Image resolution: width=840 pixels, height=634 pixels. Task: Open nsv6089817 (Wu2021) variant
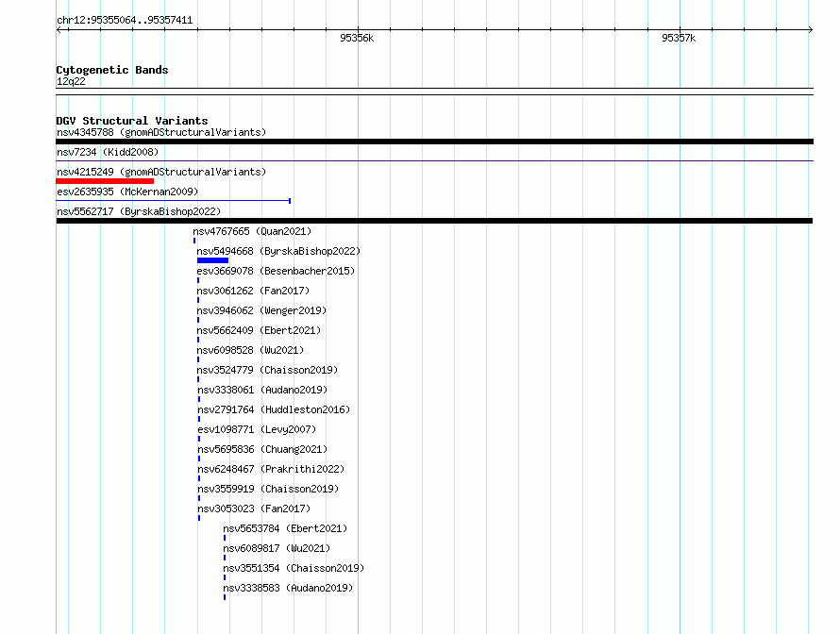(x=277, y=548)
